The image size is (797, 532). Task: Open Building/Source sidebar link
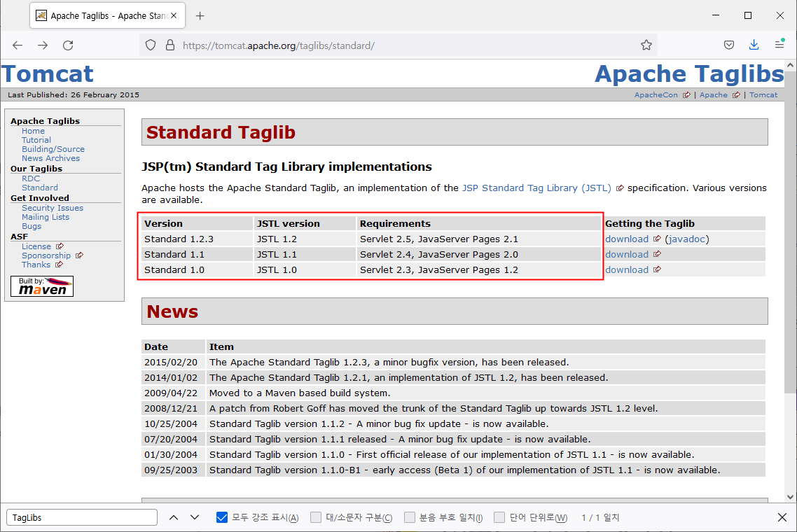pos(53,149)
